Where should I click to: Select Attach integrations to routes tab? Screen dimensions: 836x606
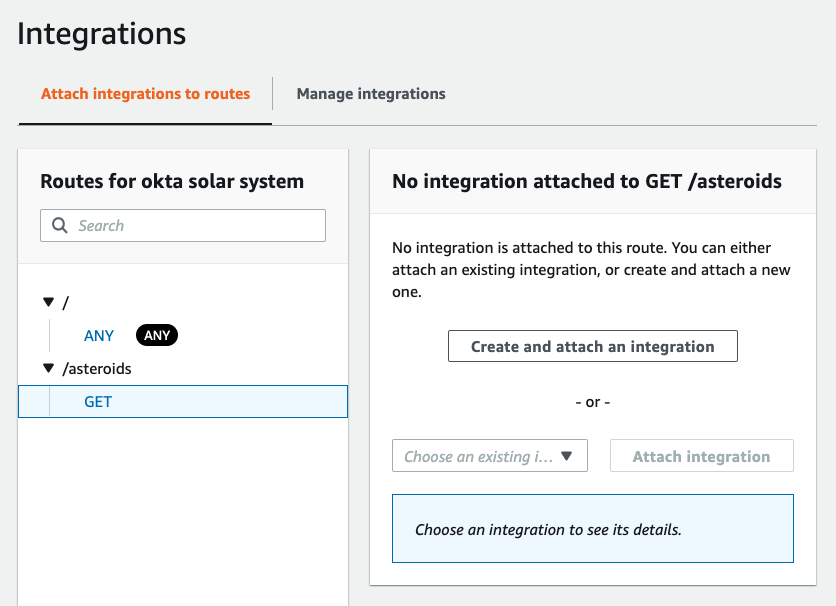coord(146,94)
